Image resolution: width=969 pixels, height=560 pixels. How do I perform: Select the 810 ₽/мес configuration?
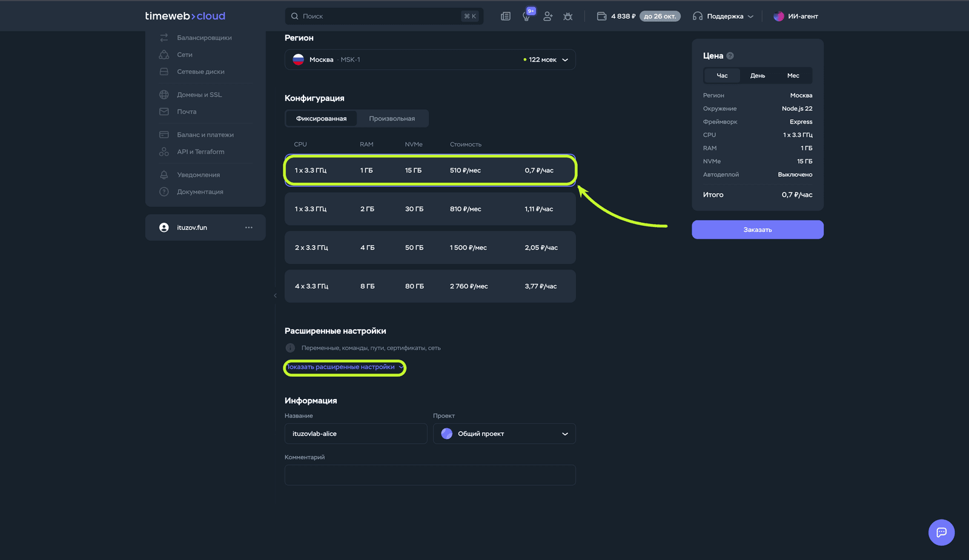[x=430, y=209]
